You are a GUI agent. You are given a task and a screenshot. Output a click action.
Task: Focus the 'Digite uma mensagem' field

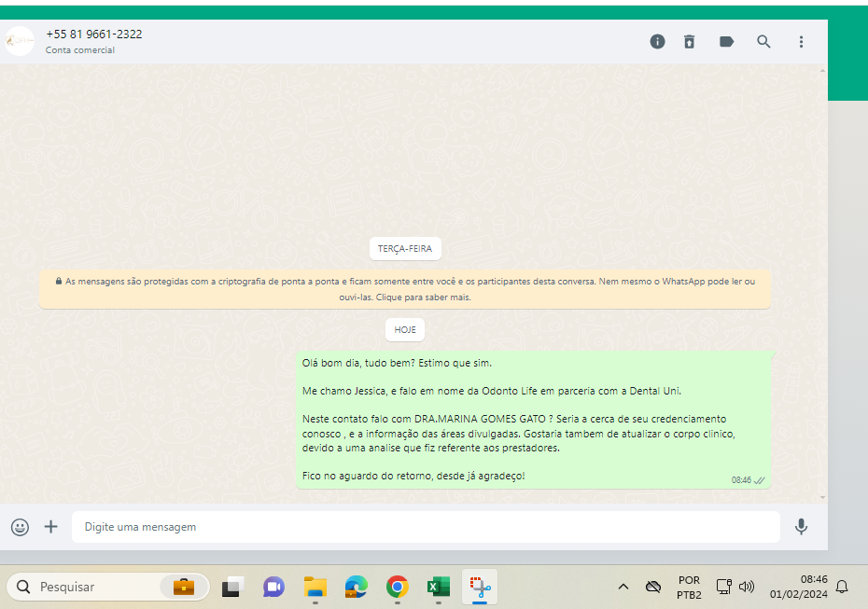coord(426,527)
